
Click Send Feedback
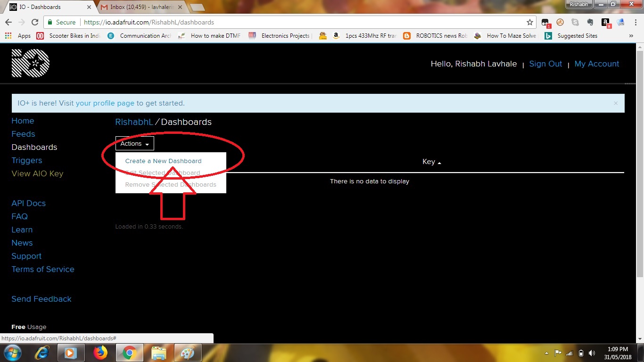click(41, 299)
